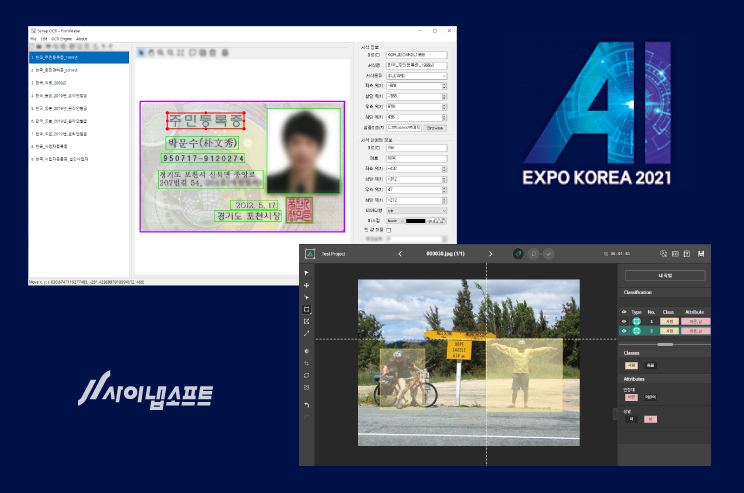This screenshot has width=744, height=493.
Task: Click the project logo icon beside Test Project
Action: tap(310, 254)
